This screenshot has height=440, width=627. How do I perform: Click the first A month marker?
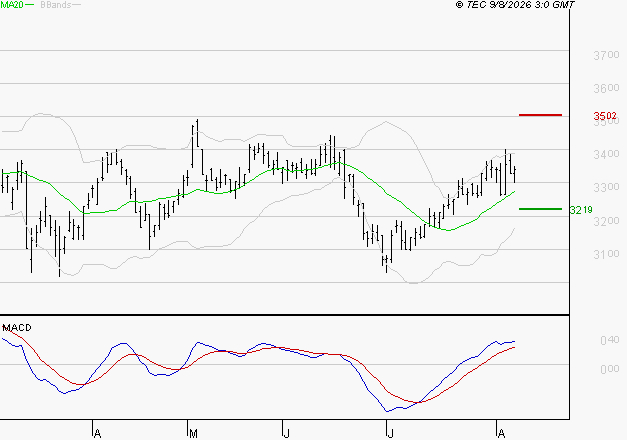pos(97,434)
